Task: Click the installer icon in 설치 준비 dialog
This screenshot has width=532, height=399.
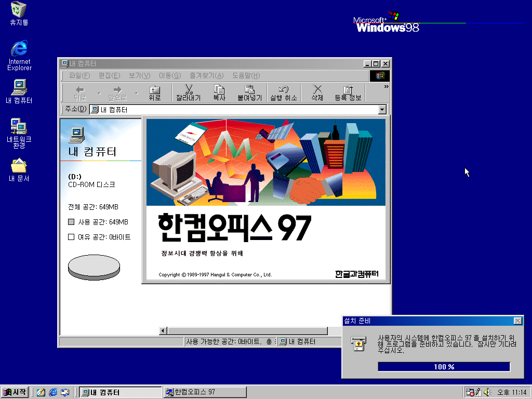Action: coord(358,344)
